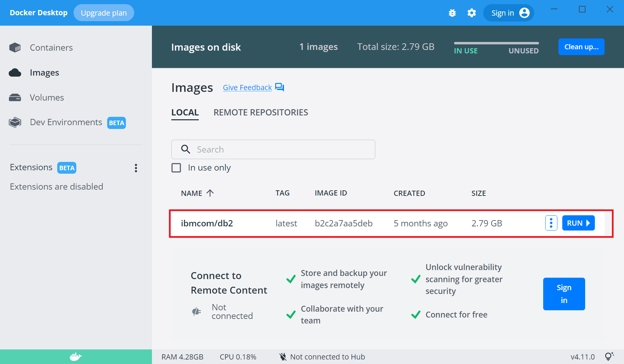Click the Not connected plug icon
Image resolution: width=624 pixels, height=364 pixels.
click(197, 311)
